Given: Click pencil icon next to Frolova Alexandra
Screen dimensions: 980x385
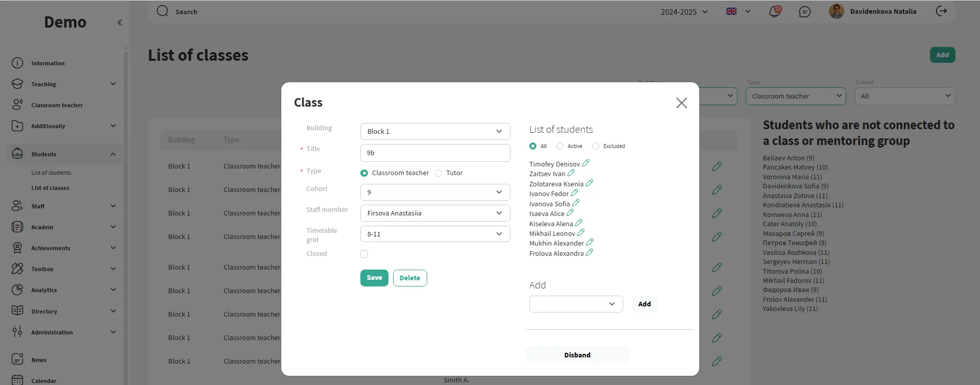Looking at the screenshot, I should 589,253.
